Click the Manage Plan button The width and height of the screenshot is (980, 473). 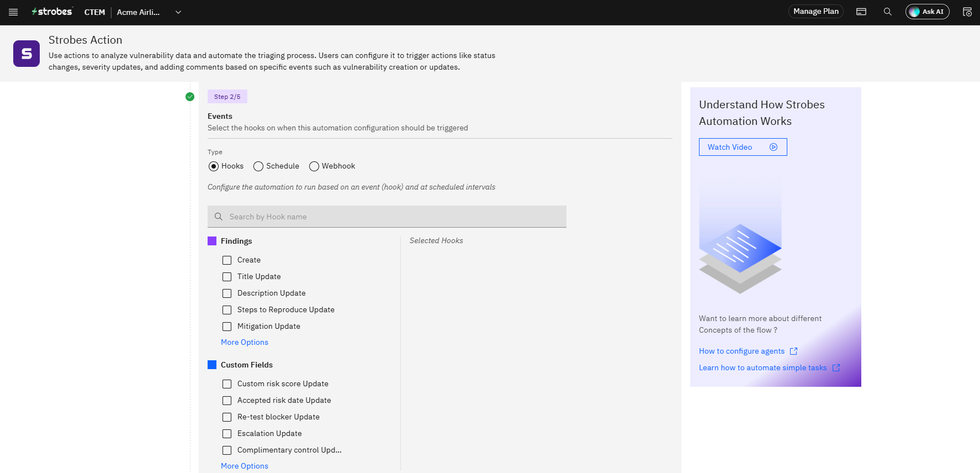click(x=815, y=12)
